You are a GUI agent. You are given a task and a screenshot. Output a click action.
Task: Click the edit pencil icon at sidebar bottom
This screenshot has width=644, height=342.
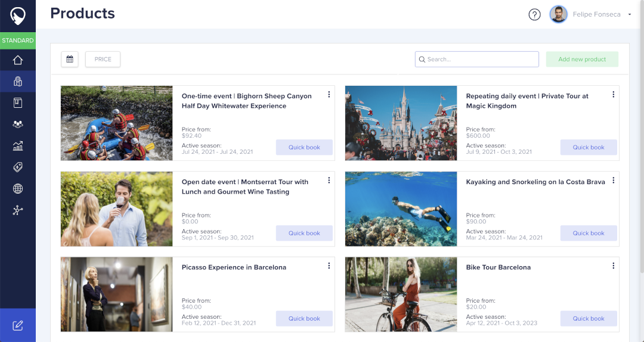tap(17, 325)
